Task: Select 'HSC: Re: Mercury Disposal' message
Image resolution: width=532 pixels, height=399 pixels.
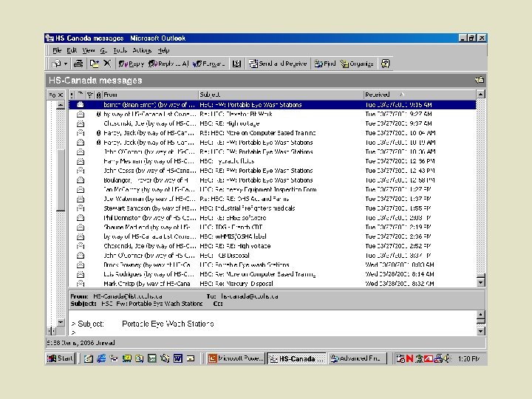Action: (272, 284)
